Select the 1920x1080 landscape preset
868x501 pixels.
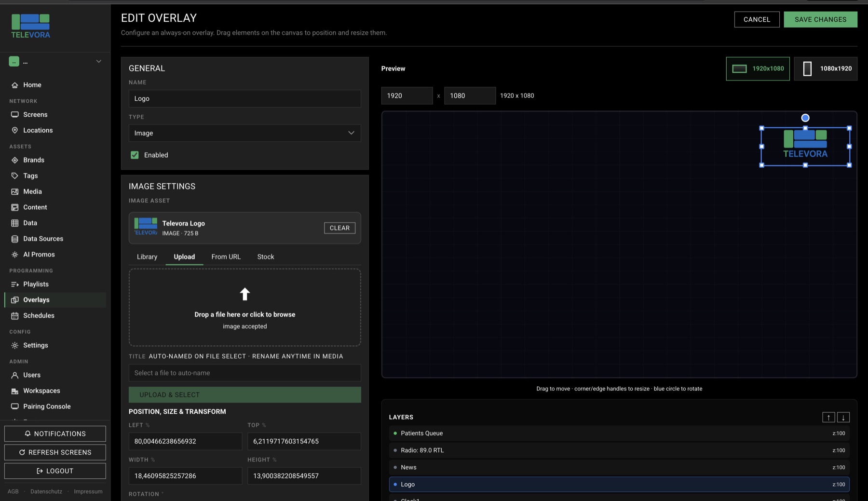click(758, 68)
